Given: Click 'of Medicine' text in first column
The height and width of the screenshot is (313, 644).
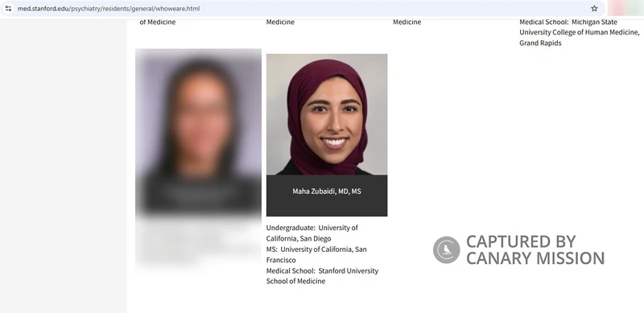Looking at the screenshot, I should (157, 23).
